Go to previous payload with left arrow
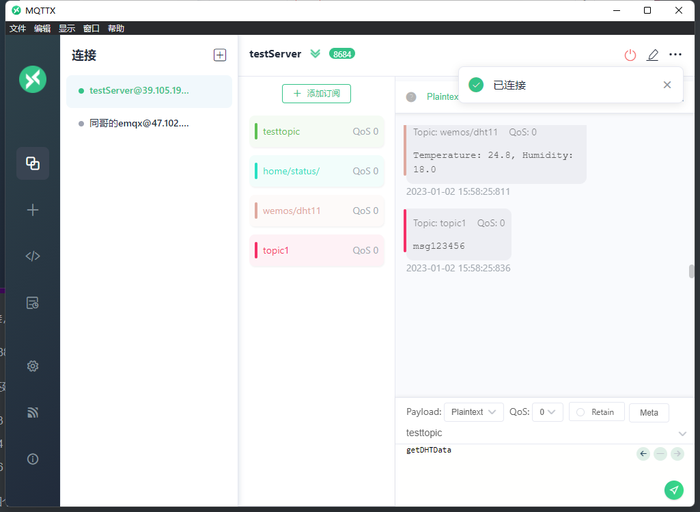This screenshot has width=700, height=512. click(643, 454)
